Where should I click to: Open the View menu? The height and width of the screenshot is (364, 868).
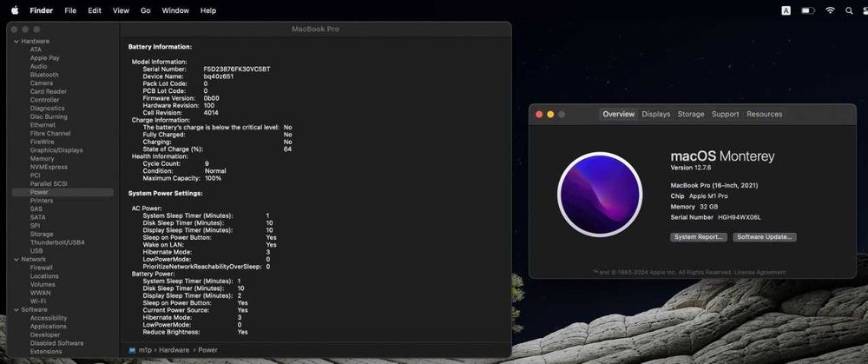pos(121,10)
